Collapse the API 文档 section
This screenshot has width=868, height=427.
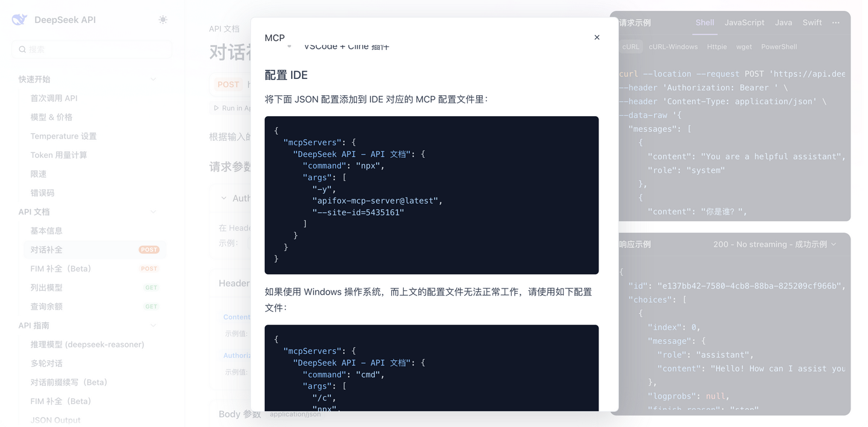click(153, 212)
